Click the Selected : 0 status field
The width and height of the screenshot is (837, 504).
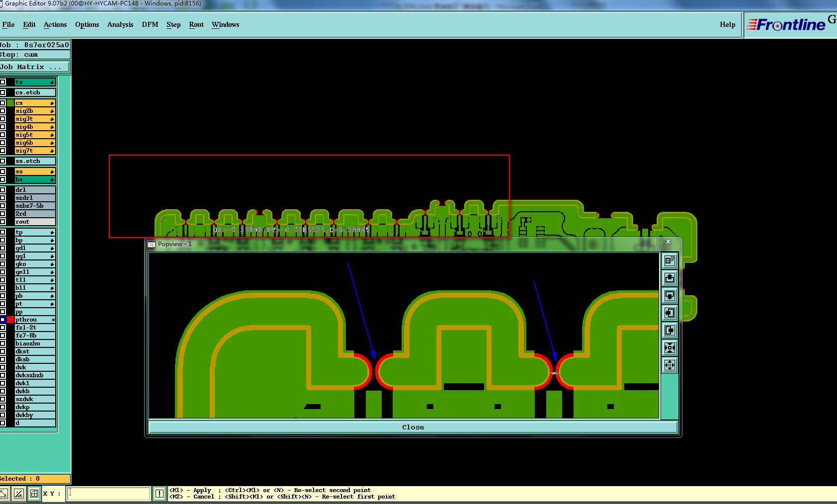(x=35, y=479)
